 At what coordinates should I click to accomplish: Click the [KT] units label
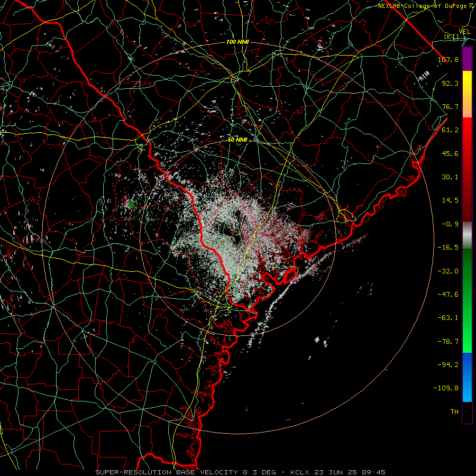[452, 36]
